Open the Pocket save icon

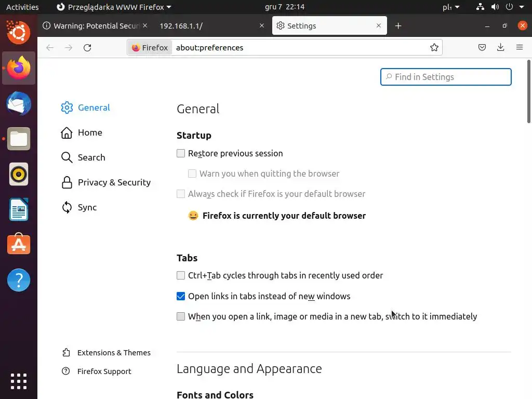point(482,48)
